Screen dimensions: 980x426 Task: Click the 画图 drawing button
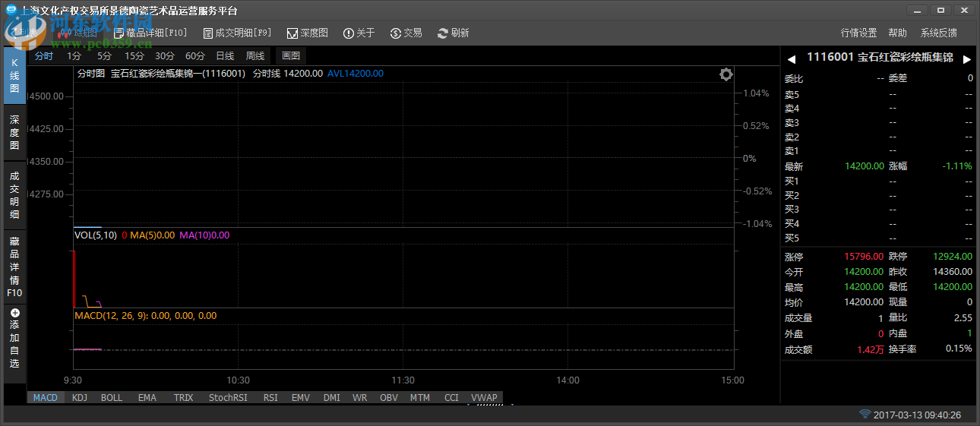pyautogui.click(x=291, y=56)
